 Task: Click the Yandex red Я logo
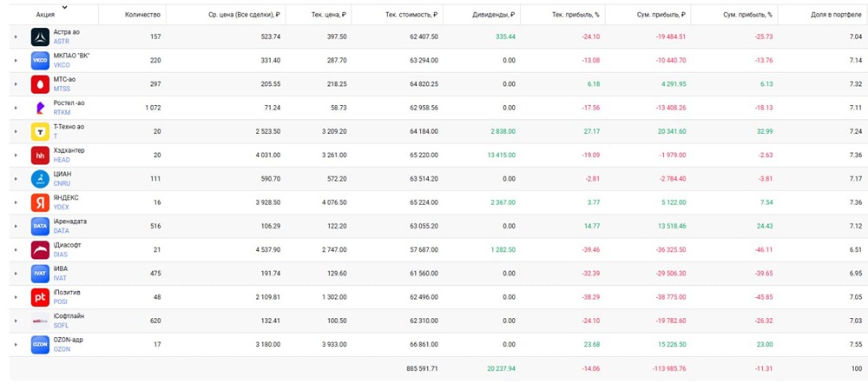click(41, 202)
